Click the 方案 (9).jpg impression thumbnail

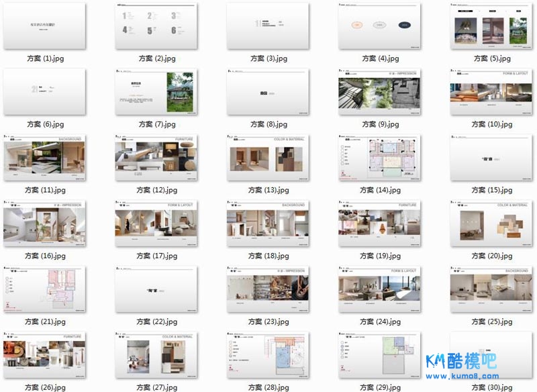(x=379, y=91)
